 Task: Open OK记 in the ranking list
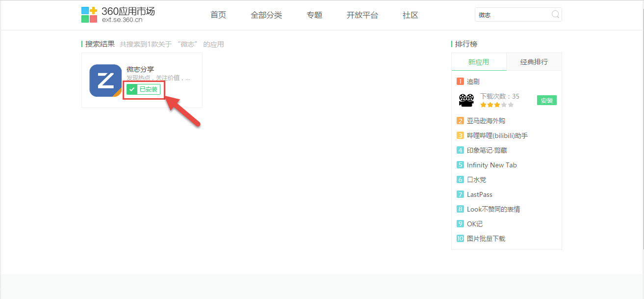(x=475, y=224)
